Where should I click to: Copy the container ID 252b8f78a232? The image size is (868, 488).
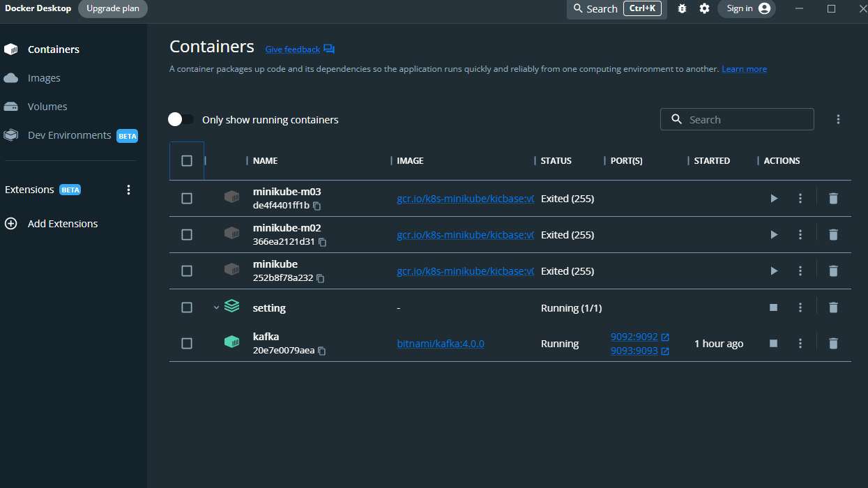320,278
